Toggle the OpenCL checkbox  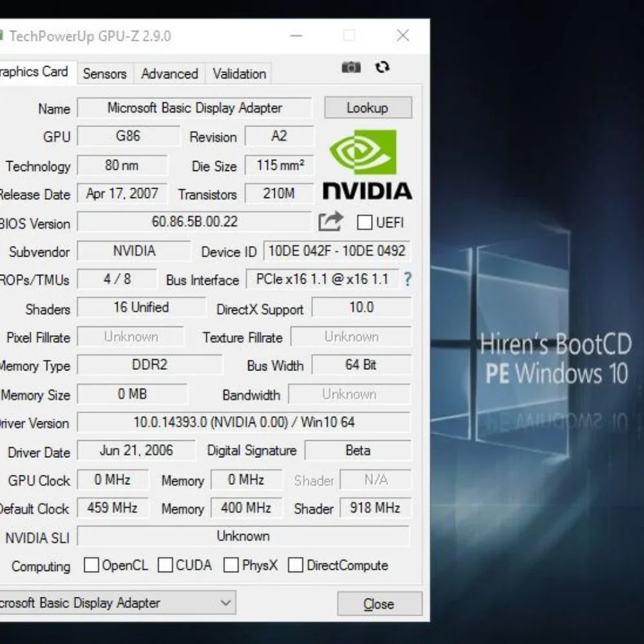pos(91,565)
